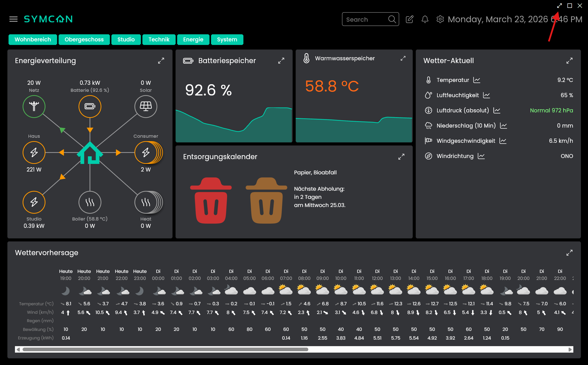Click the scrollbar right arrow in forecast
Viewport: 588px width, 365px height.
coord(570,350)
